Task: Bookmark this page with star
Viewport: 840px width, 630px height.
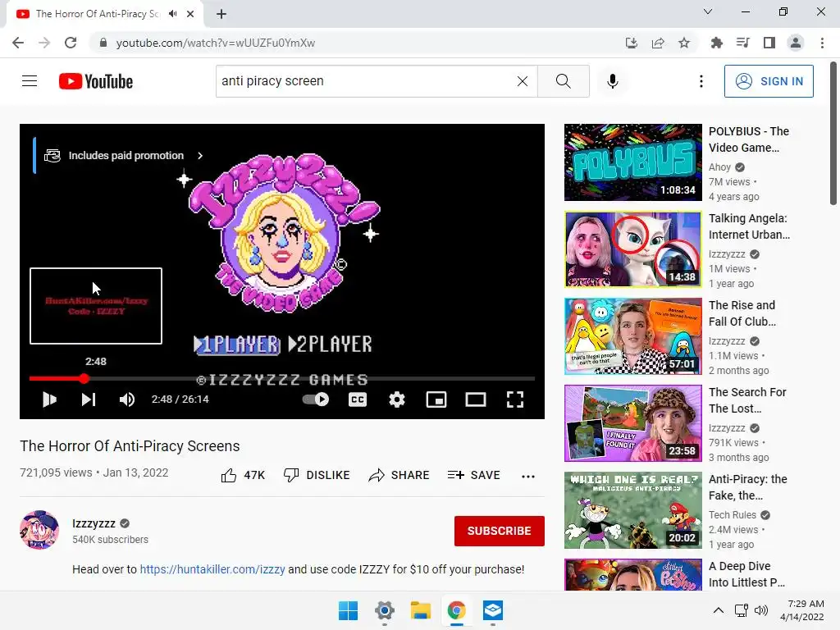Action: [x=684, y=43]
